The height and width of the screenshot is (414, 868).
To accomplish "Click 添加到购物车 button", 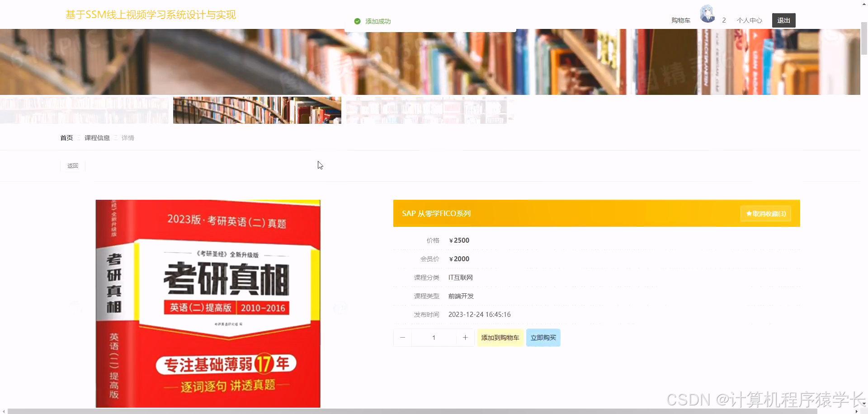I will [x=500, y=338].
